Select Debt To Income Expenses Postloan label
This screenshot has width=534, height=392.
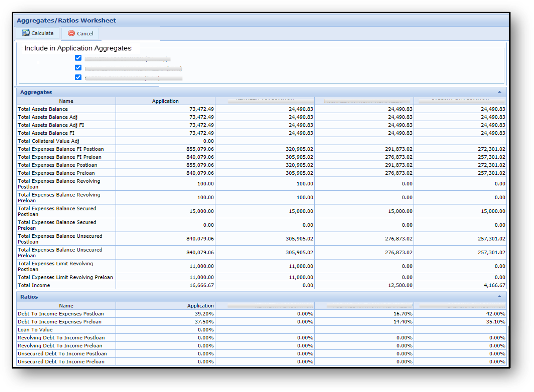coord(61,314)
